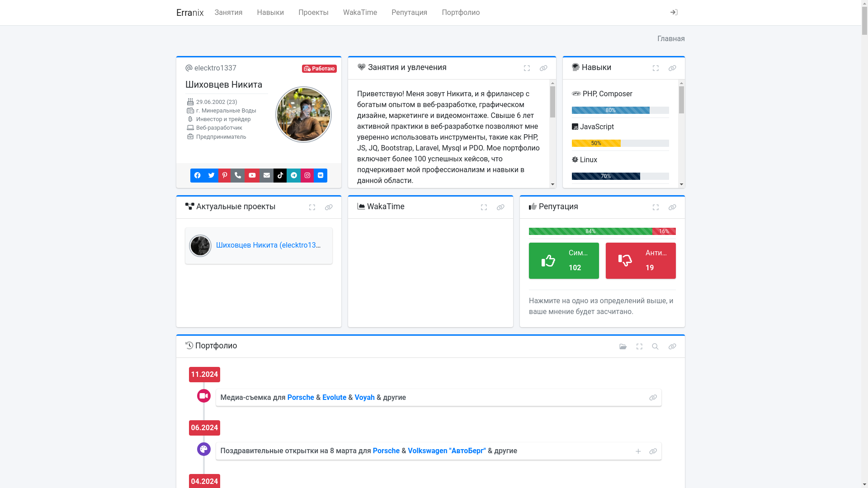The width and height of the screenshot is (868, 488).
Task: Copy link of the Навыки card
Action: (672, 68)
